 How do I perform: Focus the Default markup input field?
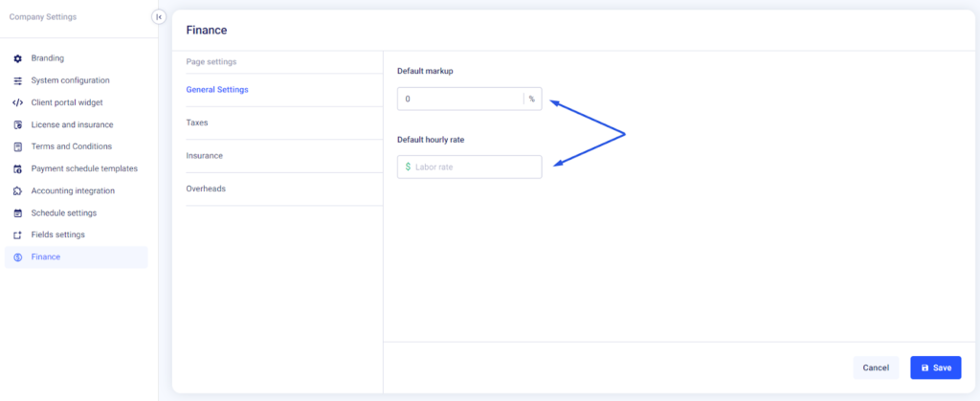coord(461,99)
